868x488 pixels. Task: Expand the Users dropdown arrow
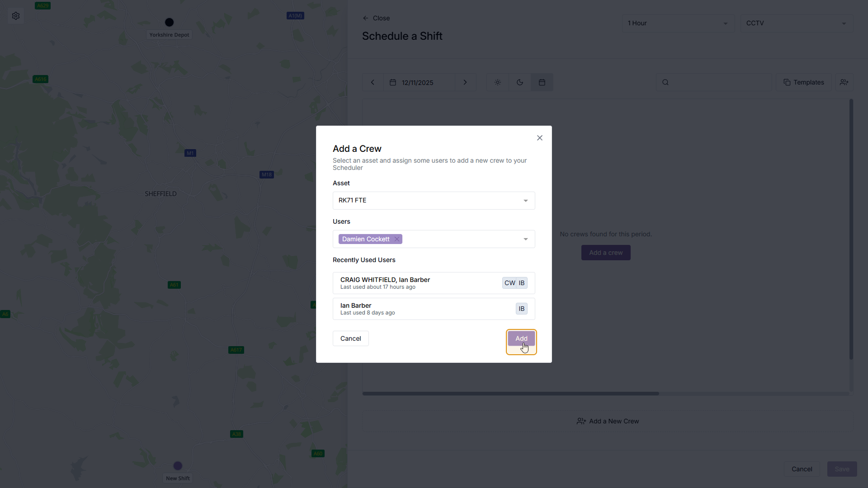click(526, 239)
